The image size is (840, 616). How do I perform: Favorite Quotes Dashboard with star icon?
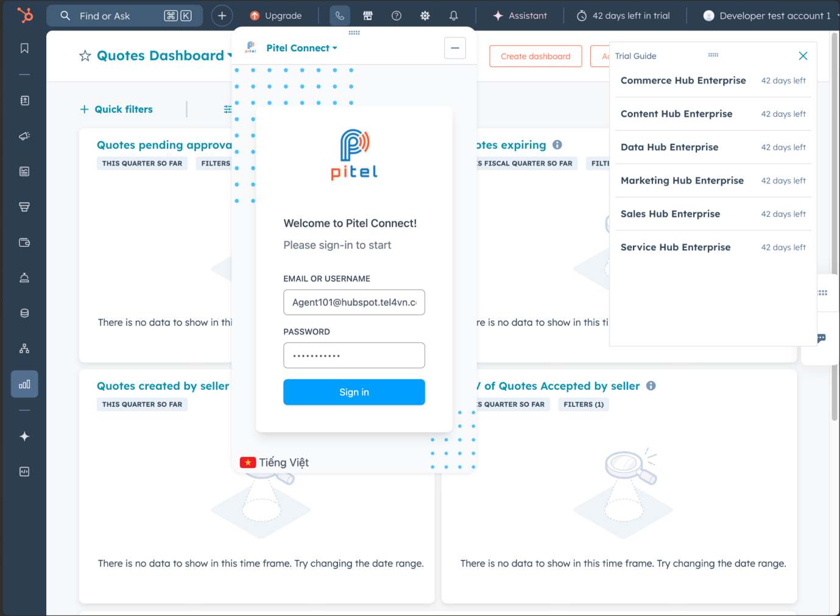pyautogui.click(x=85, y=56)
